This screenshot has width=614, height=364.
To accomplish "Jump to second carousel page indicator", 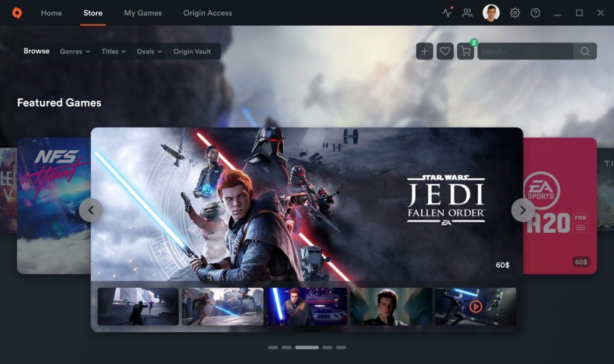I will (x=287, y=348).
